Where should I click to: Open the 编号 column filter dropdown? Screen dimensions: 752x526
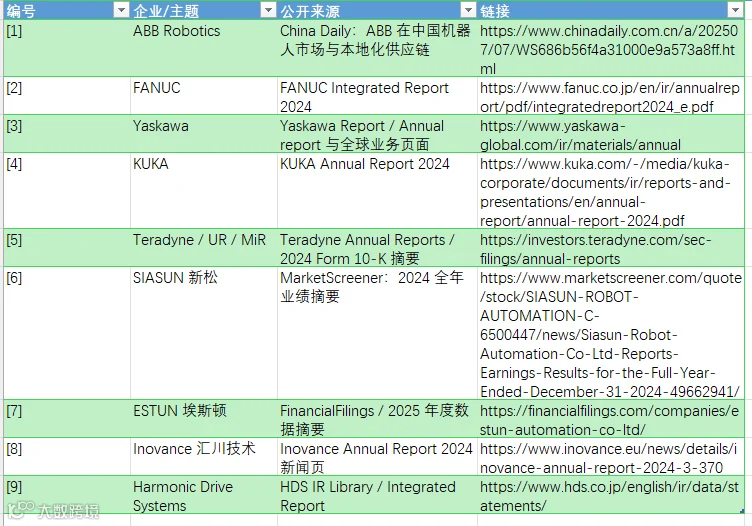[121, 10]
